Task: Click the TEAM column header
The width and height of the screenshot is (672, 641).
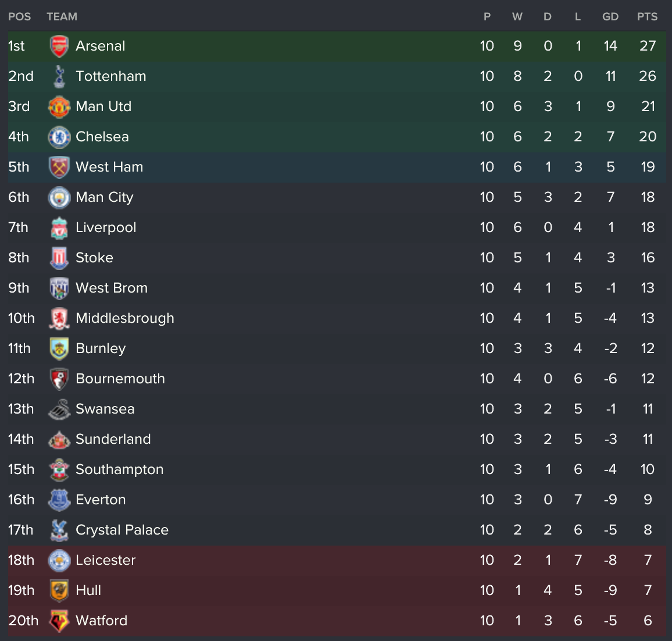Action: pos(62,17)
